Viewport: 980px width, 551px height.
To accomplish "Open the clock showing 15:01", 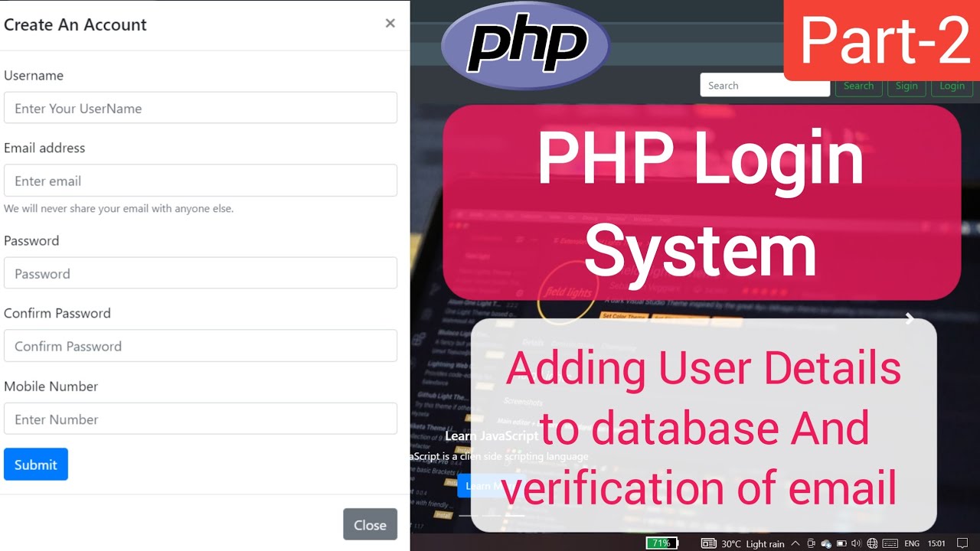I will (x=936, y=543).
